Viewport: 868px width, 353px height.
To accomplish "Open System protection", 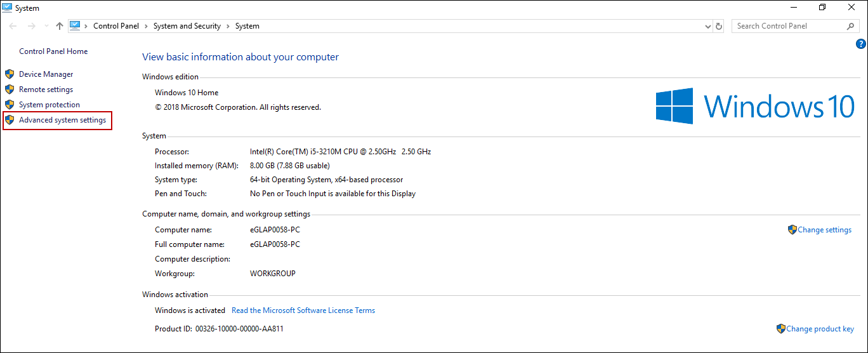I will [x=49, y=105].
